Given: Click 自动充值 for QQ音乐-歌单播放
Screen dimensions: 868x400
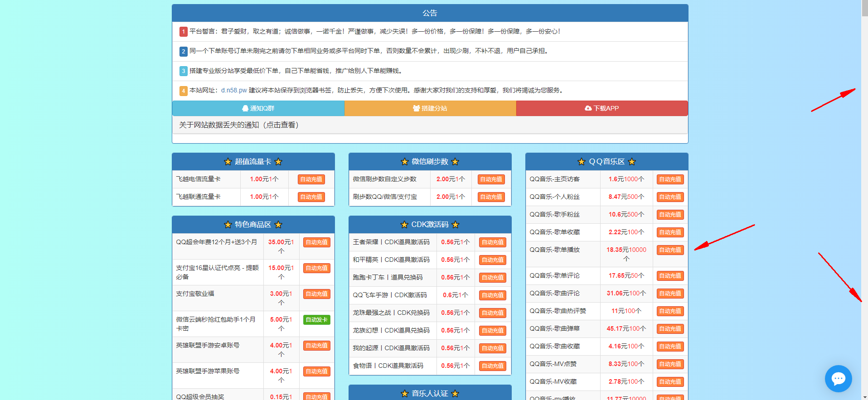Looking at the screenshot, I should click(670, 250).
